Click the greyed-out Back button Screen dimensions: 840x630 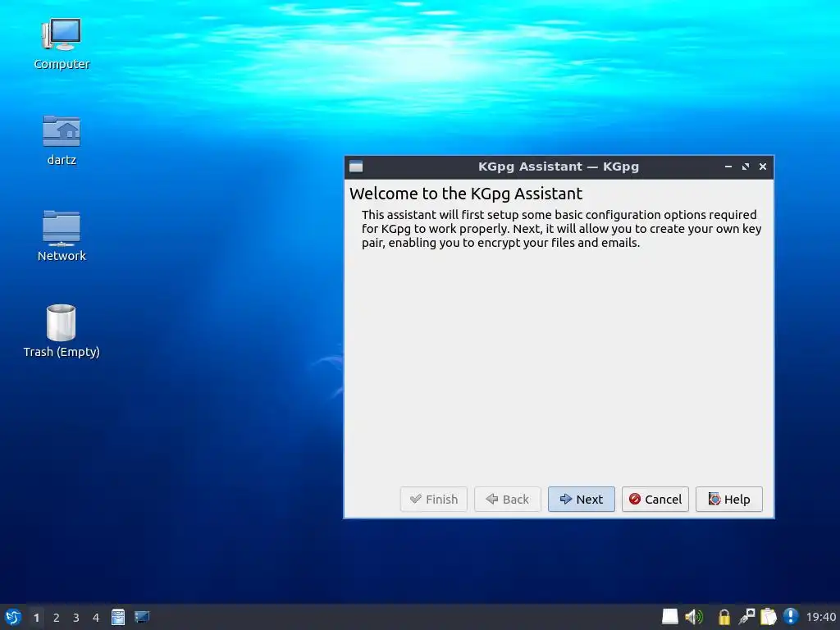(507, 500)
